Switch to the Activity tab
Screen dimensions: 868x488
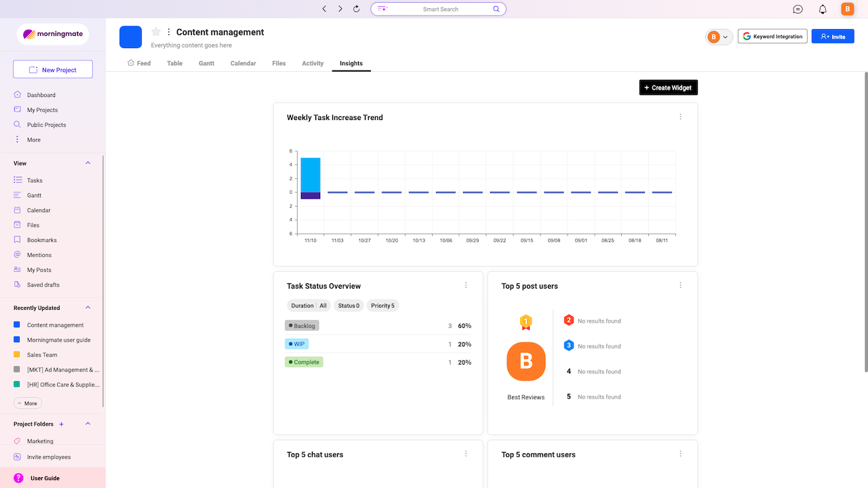pyautogui.click(x=313, y=63)
